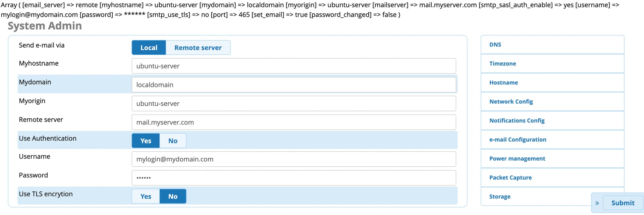
Task: Open Notifications Config menu entry
Action: pos(552,120)
